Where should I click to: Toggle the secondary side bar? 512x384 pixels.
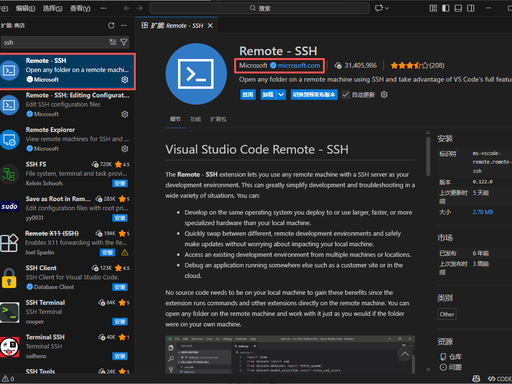(x=471, y=8)
